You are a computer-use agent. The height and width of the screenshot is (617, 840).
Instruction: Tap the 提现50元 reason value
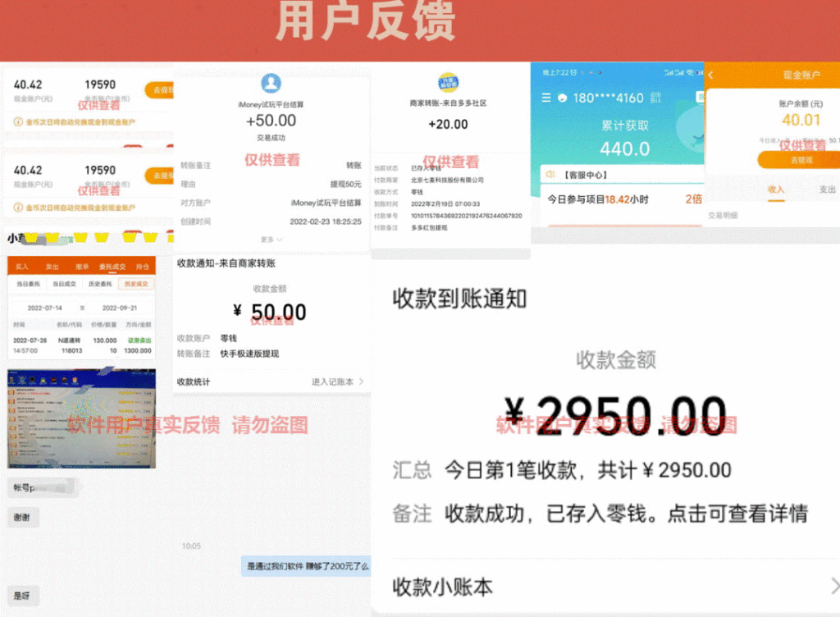coord(345,184)
